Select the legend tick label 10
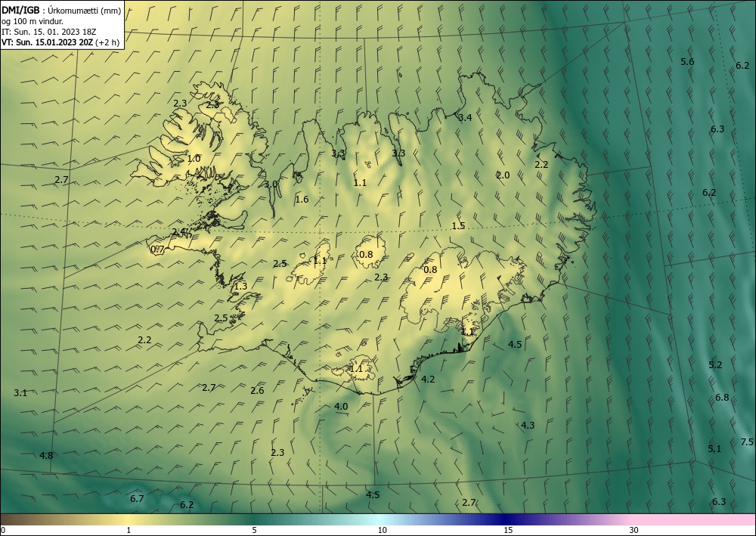The height and width of the screenshot is (536, 756). (382, 530)
